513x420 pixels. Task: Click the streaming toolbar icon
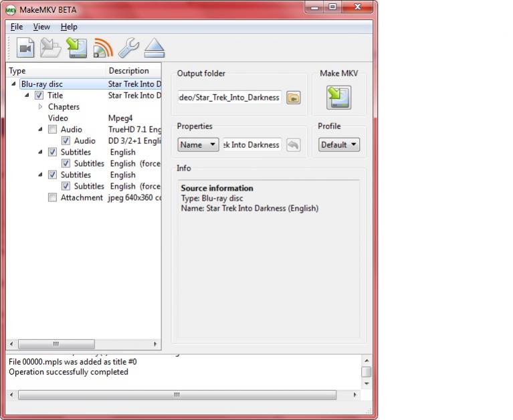coord(103,48)
